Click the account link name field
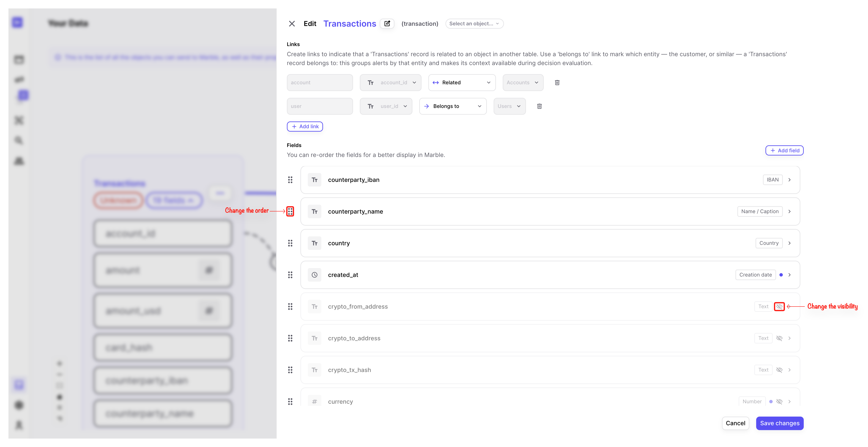 (x=320, y=82)
